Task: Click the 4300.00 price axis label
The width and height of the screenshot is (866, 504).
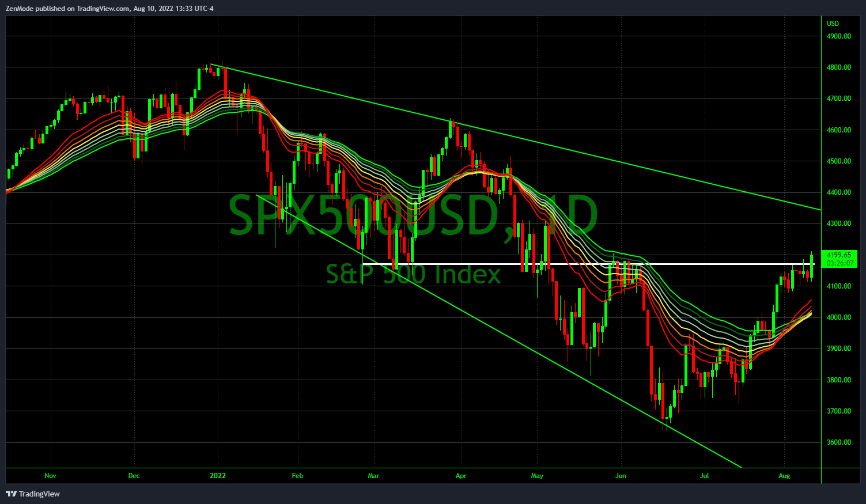Action: point(839,223)
